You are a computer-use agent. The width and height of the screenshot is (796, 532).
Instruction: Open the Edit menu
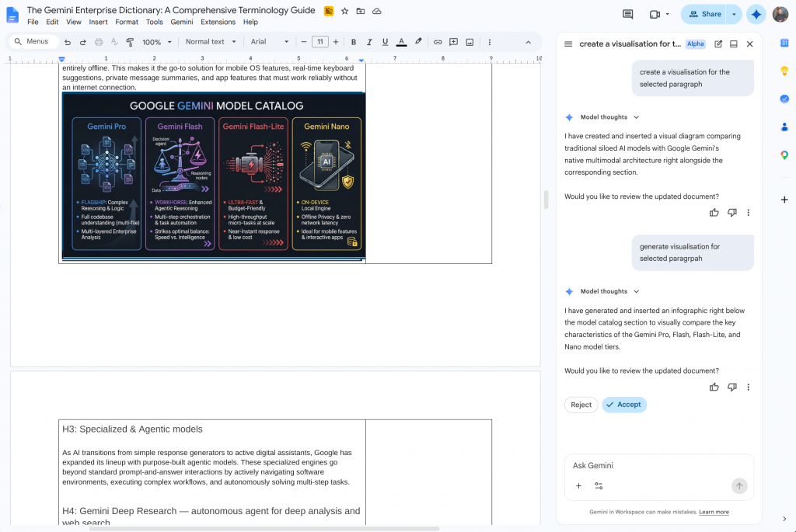(x=52, y=22)
